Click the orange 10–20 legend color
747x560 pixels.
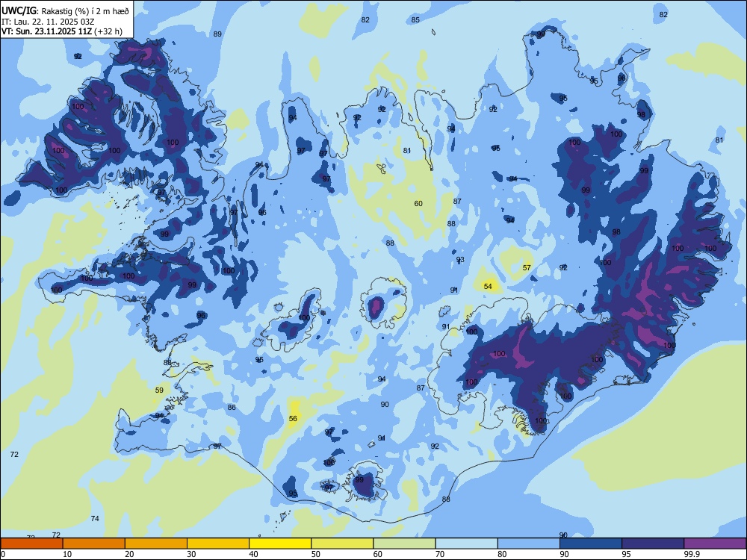tap(94, 544)
